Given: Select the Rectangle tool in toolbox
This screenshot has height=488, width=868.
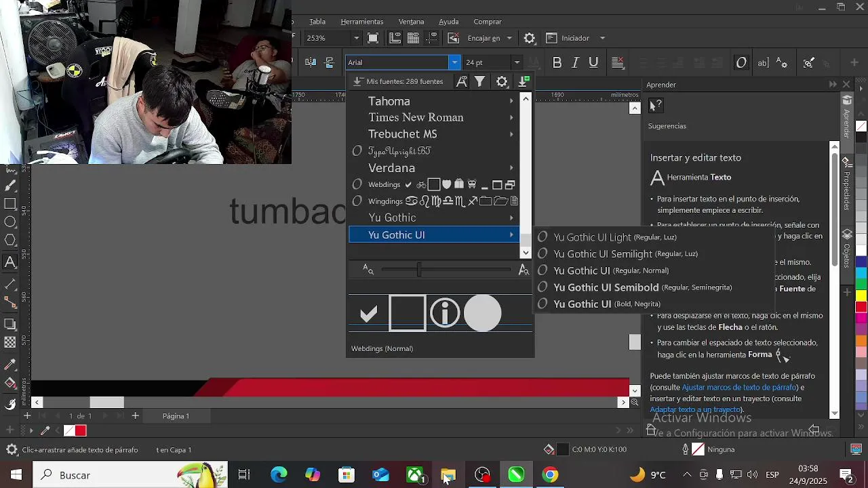Looking at the screenshot, I should click(10, 204).
